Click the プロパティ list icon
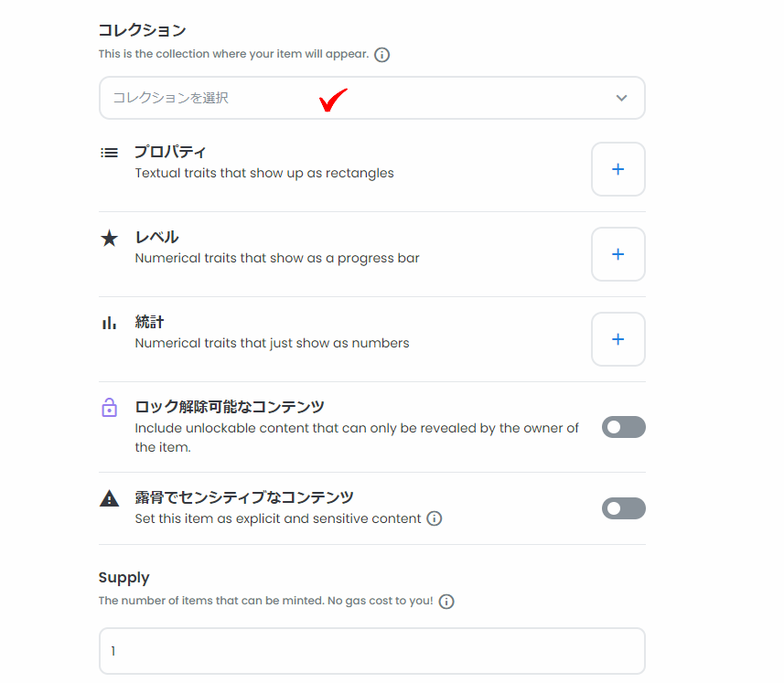784x683 pixels. click(x=109, y=153)
